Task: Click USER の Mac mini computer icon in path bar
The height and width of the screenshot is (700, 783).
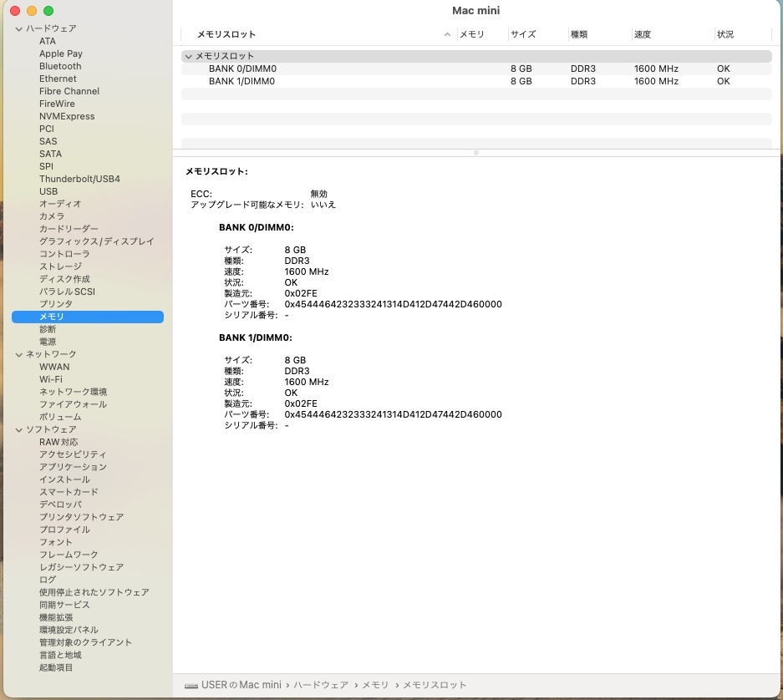Action: pos(191,686)
